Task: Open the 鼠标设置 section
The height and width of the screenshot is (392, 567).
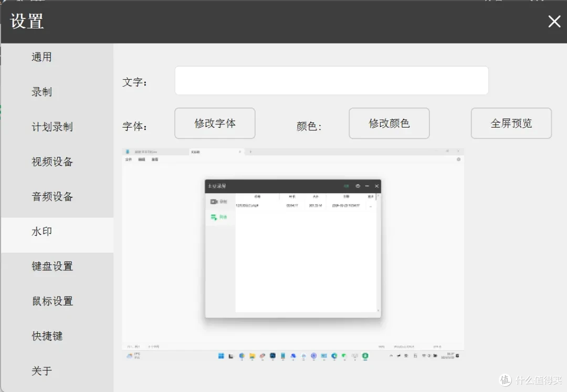Action: click(52, 301)
